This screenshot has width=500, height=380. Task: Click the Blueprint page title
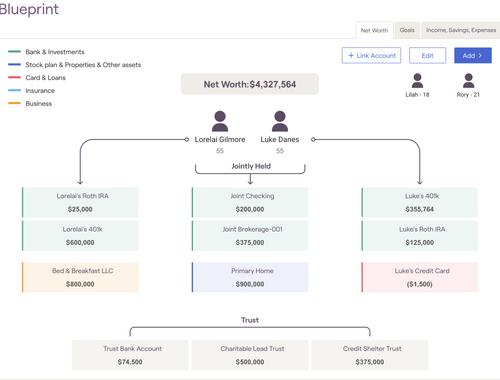[29, 9]
